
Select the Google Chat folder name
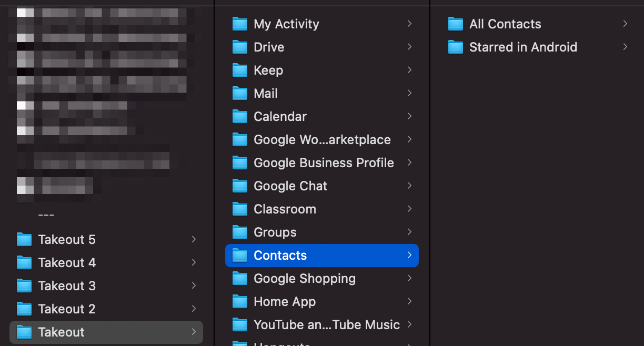pos(290,186)
